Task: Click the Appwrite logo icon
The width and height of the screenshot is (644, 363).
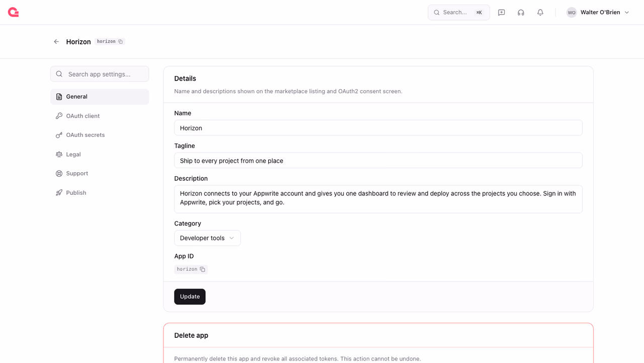Action: 14,12
